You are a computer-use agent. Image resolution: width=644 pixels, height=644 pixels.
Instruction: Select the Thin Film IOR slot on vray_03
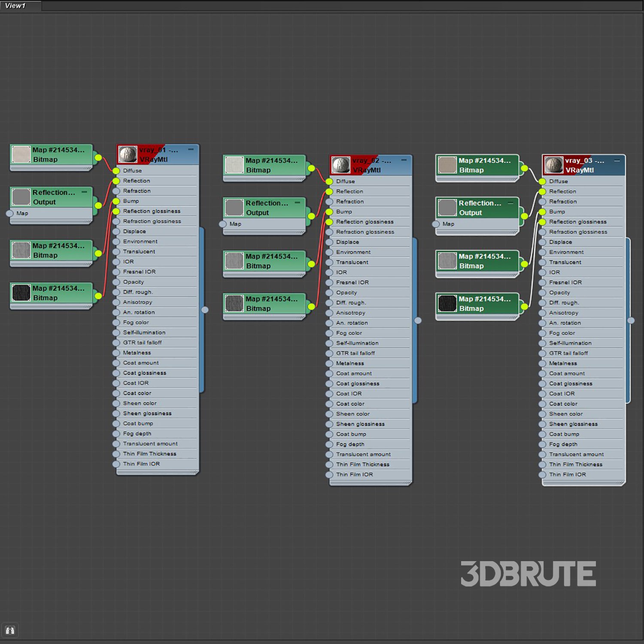pyautogui.click(x=567, y=474)
